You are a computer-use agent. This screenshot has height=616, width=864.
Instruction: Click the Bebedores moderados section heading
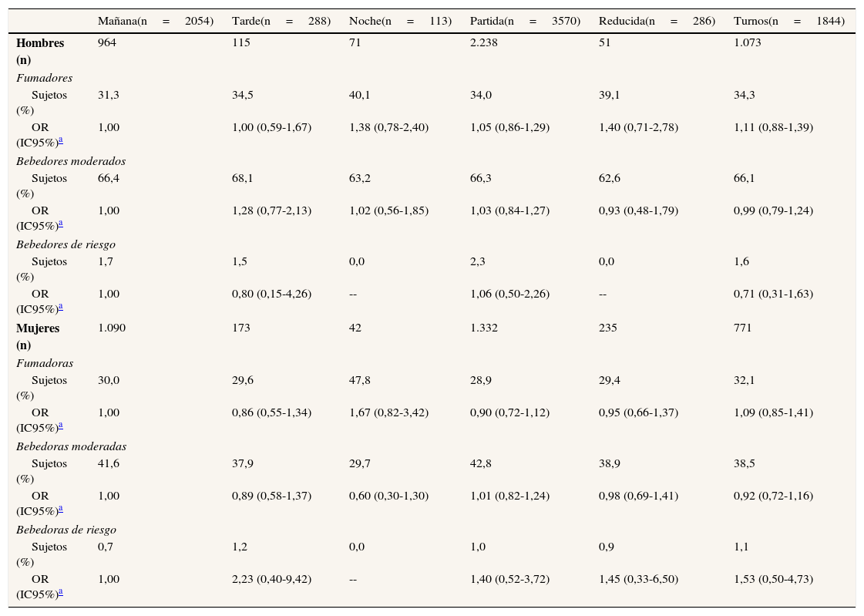pos(71,161)
